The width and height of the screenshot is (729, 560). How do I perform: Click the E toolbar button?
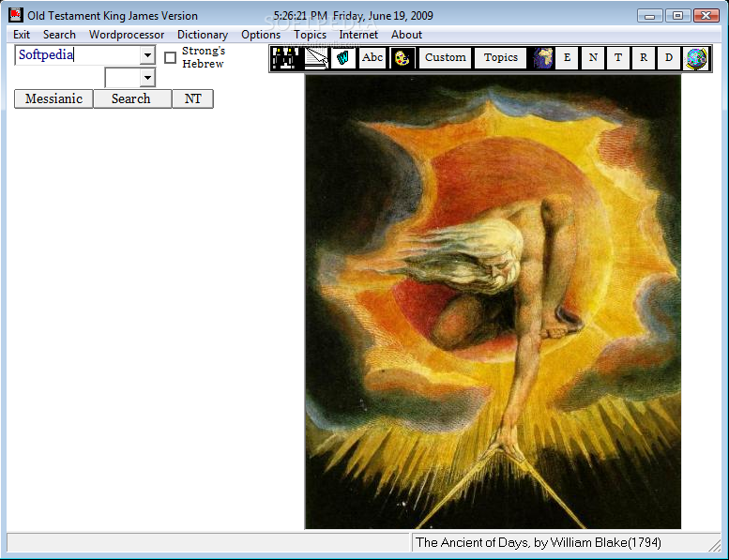click(568, 58)
